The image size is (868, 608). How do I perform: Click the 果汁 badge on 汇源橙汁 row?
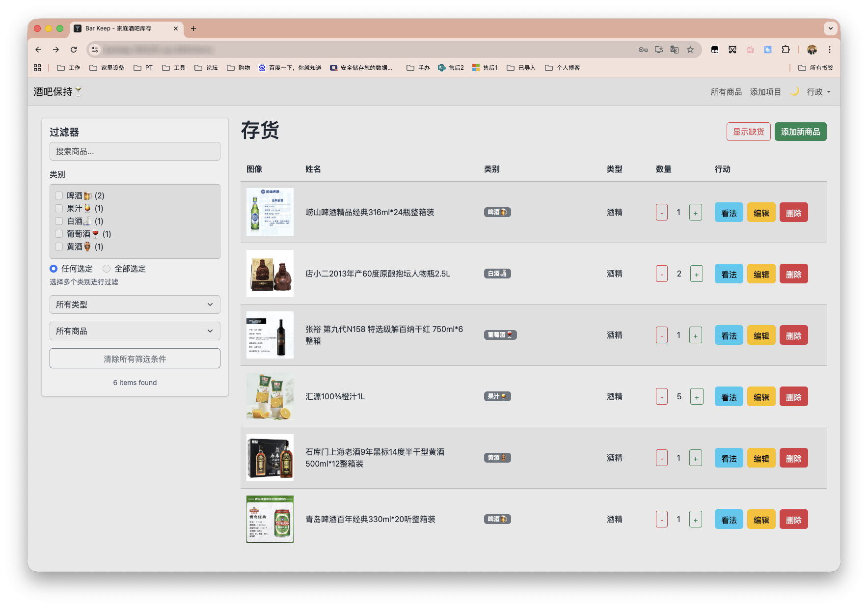pyautogui.click(x=497, y=396)
